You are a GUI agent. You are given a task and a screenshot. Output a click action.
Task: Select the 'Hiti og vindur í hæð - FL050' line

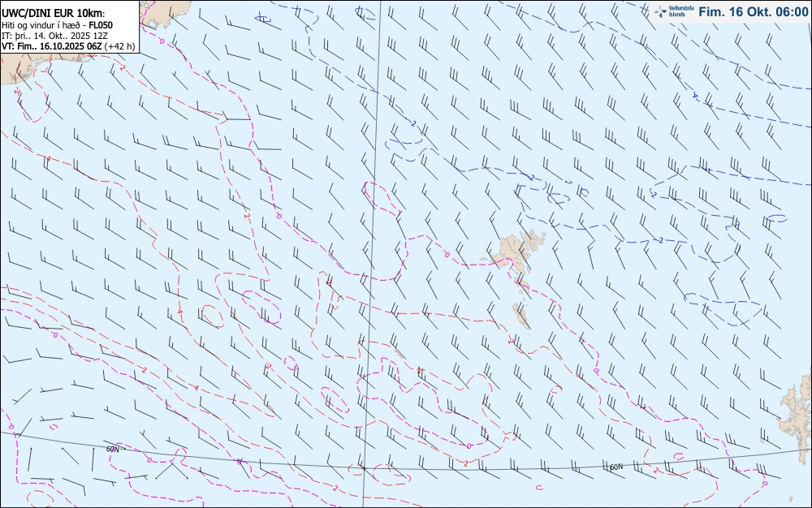click(x=57, y=25)
